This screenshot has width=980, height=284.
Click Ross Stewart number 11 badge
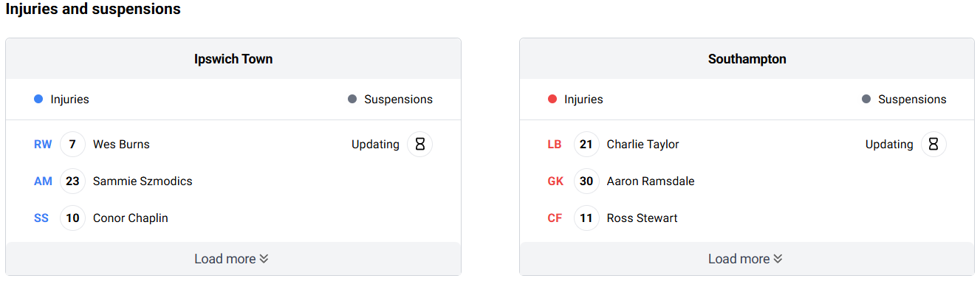coord(586,218)
